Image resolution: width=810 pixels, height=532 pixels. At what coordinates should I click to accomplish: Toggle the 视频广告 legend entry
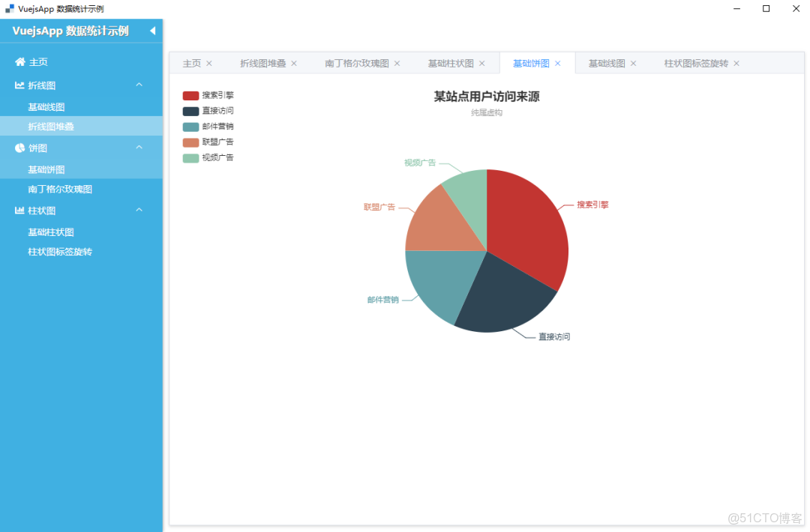tap(217, 157)
